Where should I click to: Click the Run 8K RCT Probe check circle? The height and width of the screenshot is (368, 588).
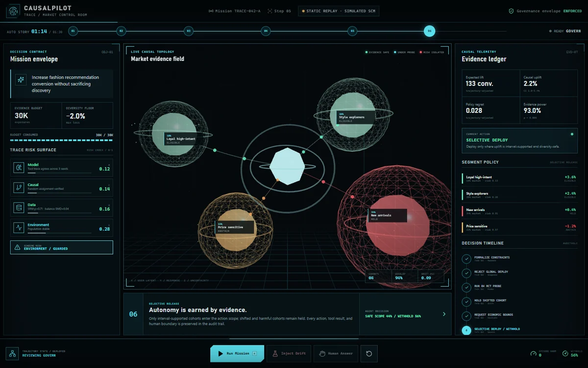point(466,287)
